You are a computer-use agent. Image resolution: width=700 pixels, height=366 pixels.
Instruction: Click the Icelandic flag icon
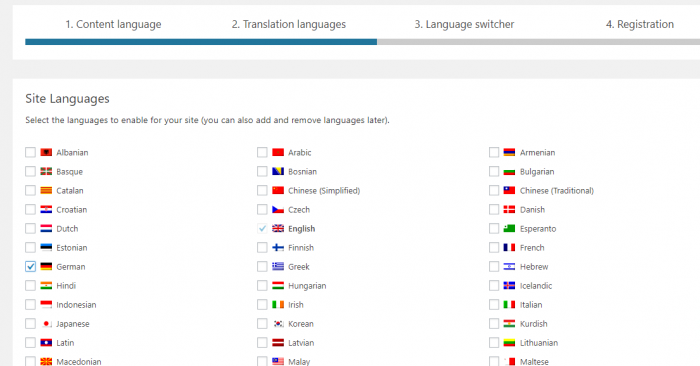[x=509, y=286]
